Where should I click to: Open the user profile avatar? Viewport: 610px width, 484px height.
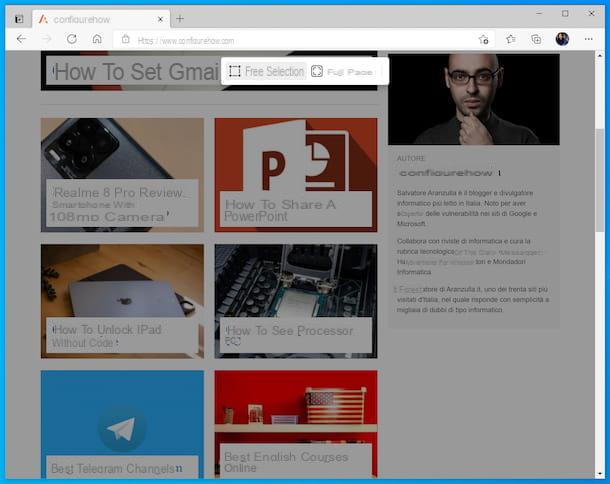(x=562, y=39)
